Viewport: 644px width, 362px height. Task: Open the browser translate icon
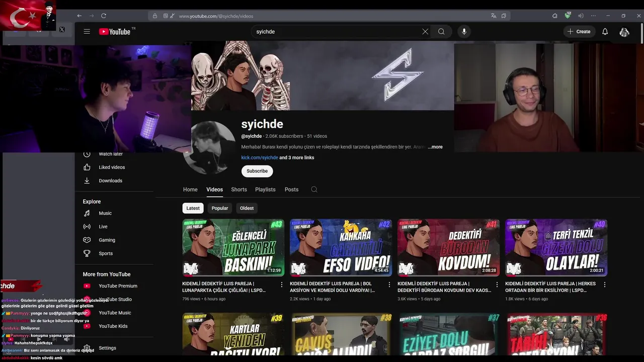click(x=494, y=16)
